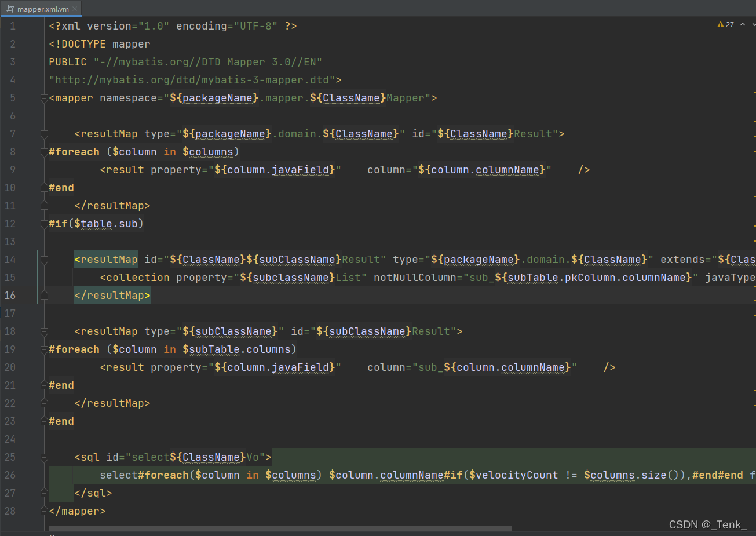
Task: Click the highlighted '</resultMap>' on line 16
Action: (x=112, y=296)
